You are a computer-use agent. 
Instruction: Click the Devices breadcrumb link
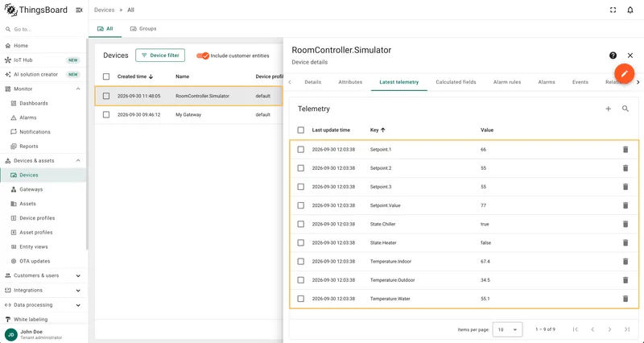(x=105, y=10)
